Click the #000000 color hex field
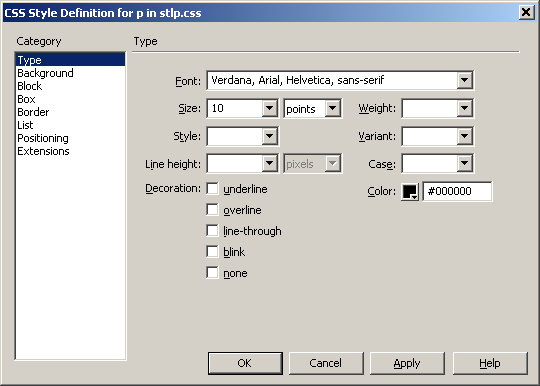Screen dimensions: 540x386 (457, 191)
